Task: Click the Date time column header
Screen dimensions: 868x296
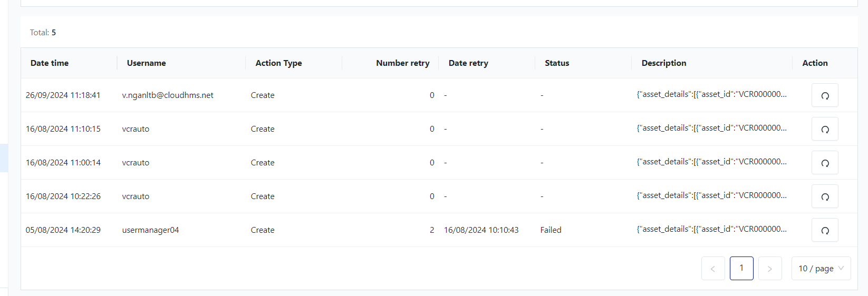Action: point(50,63)
